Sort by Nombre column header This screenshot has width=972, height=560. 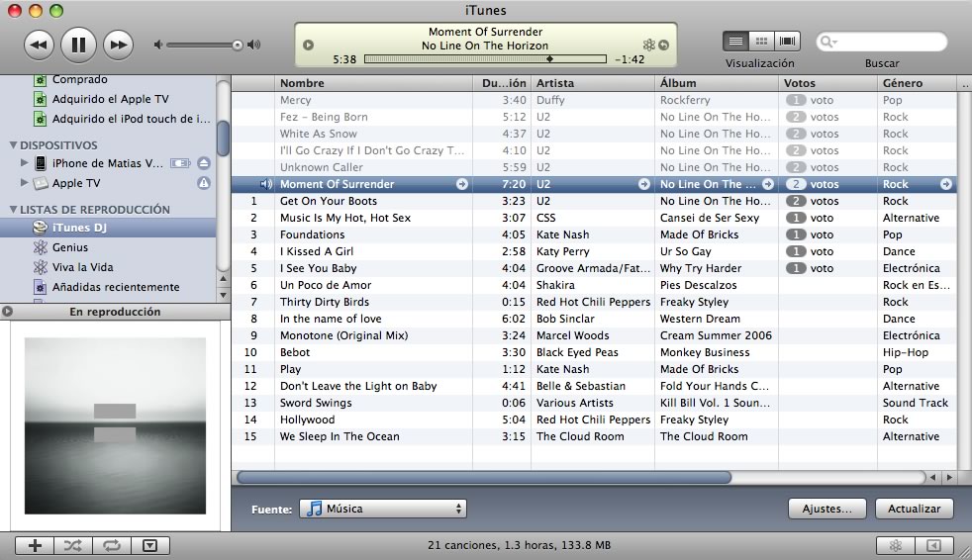click(x=374, y=83)
